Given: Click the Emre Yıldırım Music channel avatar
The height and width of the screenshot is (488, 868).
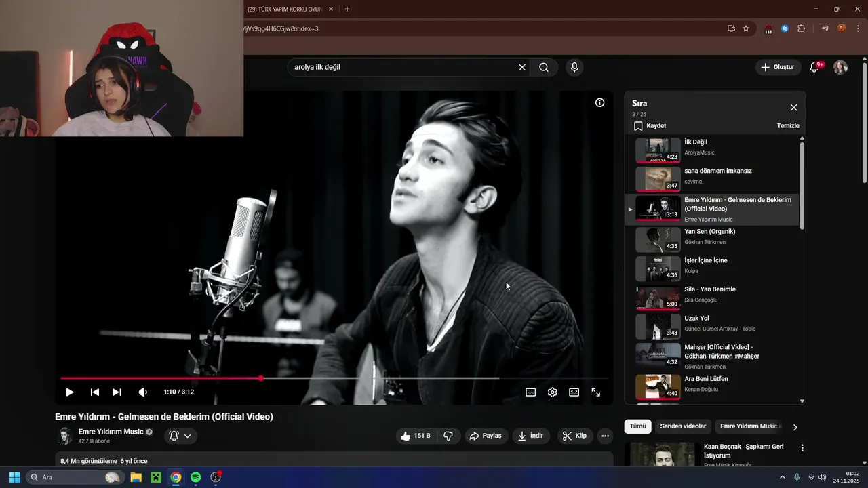Looking at the screenshot, I should pos(65,436).
